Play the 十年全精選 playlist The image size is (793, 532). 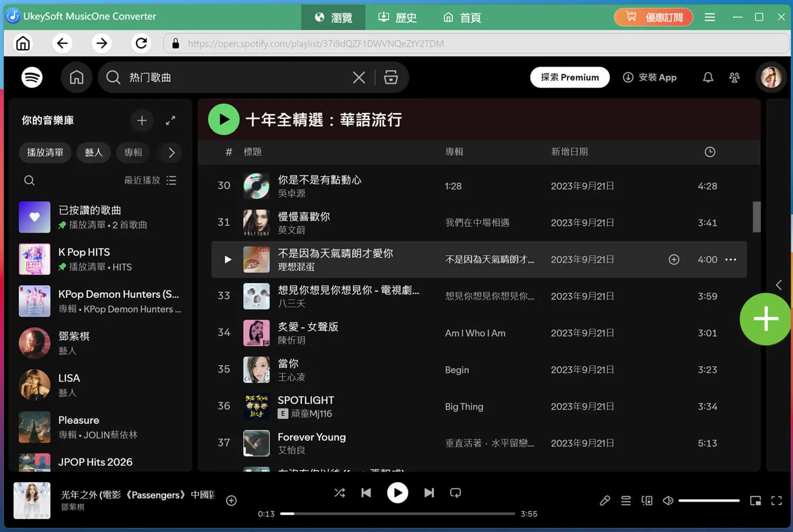click(224, 119)
